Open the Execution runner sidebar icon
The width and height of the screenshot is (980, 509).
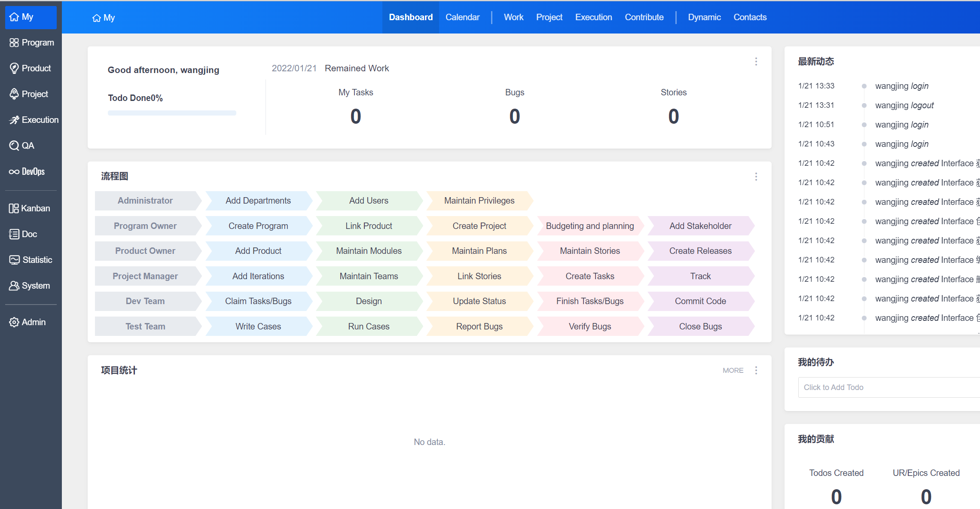click(x=14, y=120)
